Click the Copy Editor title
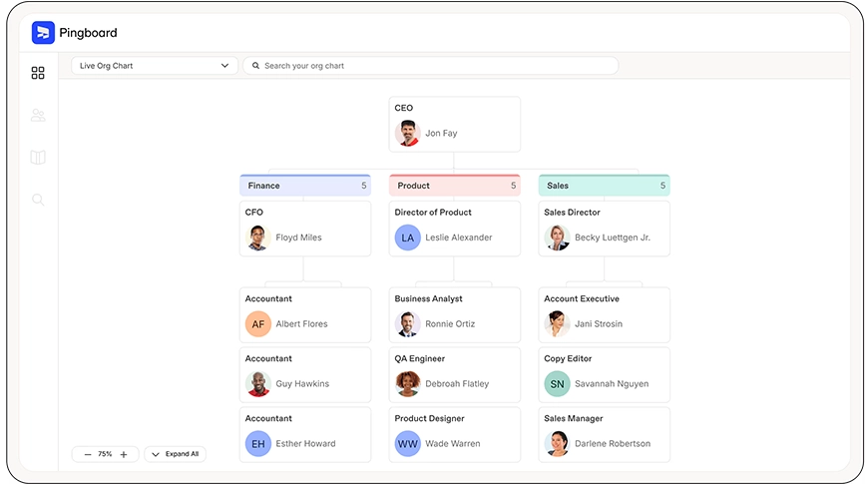Viewport: 868px width, 485px height. pyautogui.click(x=568, y=358)
